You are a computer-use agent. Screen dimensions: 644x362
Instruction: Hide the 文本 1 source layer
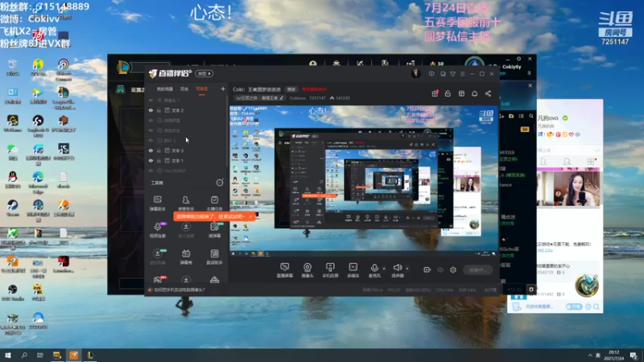(151, 160)
